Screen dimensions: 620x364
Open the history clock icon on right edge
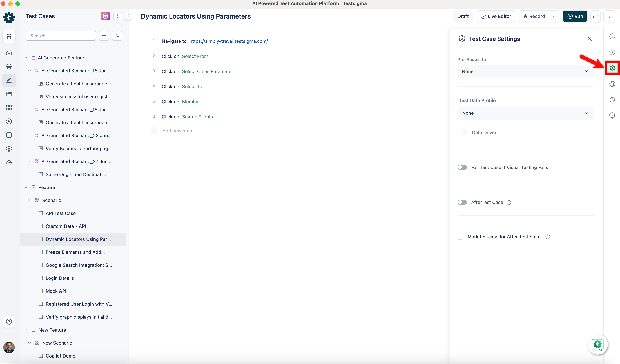(x=612, y=100)
